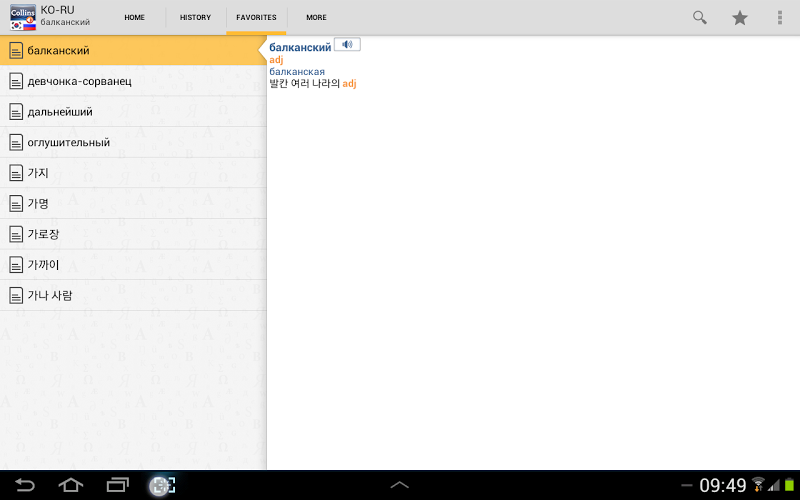800x500 pixels.
Task: Click document icon beside 가나 사람
Action: coord(16,295)
